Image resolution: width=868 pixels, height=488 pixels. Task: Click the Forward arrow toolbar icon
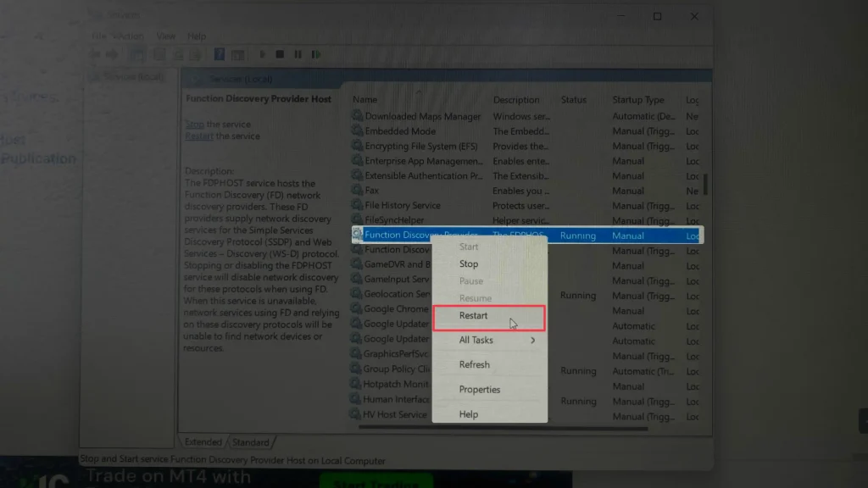click(112, 54)
